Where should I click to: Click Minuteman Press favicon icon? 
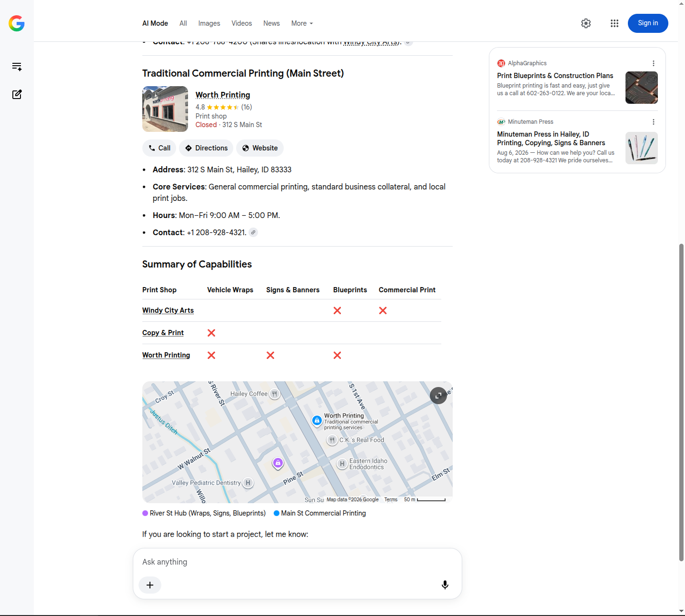[501, 122]
